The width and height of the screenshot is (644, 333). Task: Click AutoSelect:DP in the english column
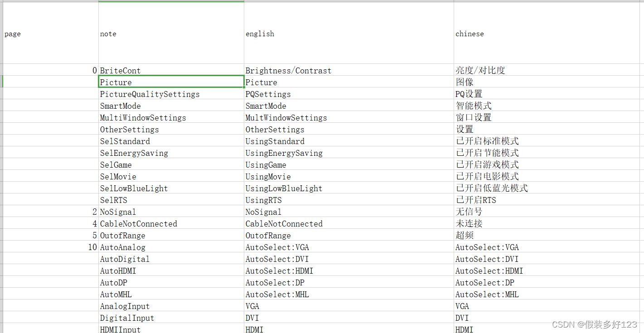pyautogui.click(x=349, y=282)
